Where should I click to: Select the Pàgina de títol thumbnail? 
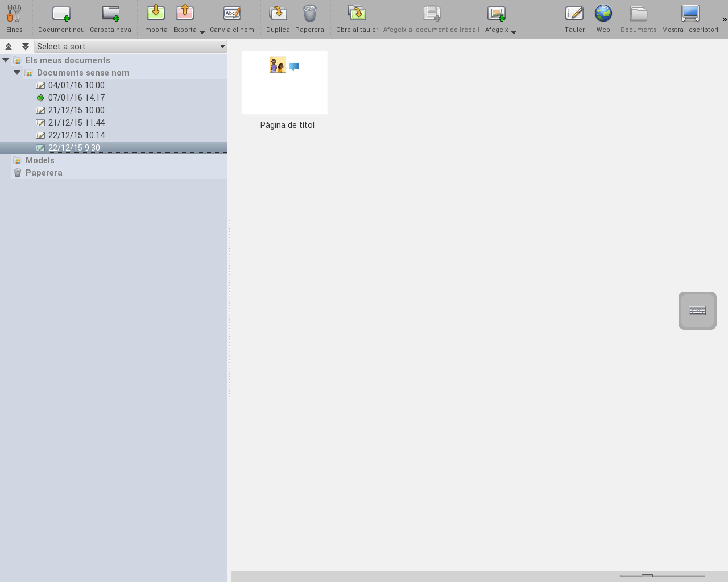click(285, 82)
